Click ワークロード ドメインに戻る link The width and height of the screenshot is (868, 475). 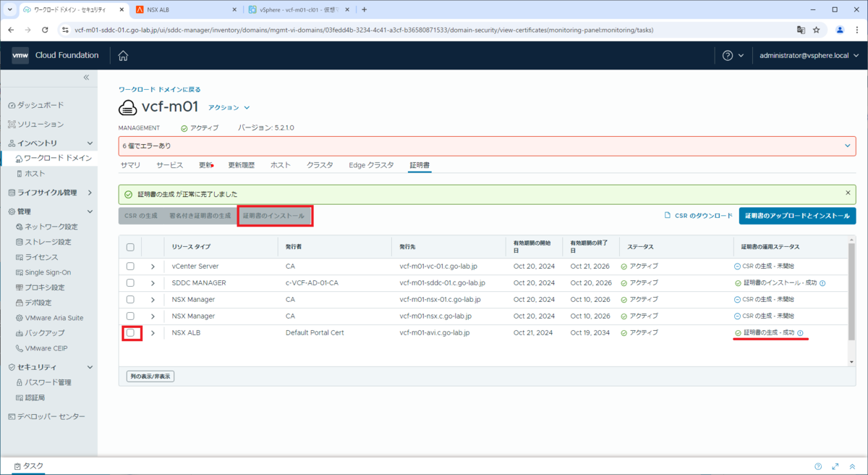[160, 90]
